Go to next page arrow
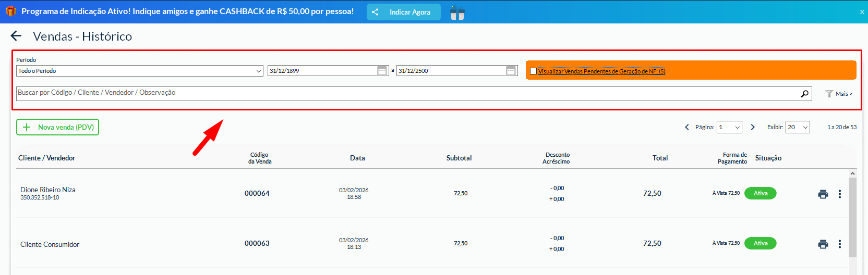The image size is (868, 275). point(752,127)
